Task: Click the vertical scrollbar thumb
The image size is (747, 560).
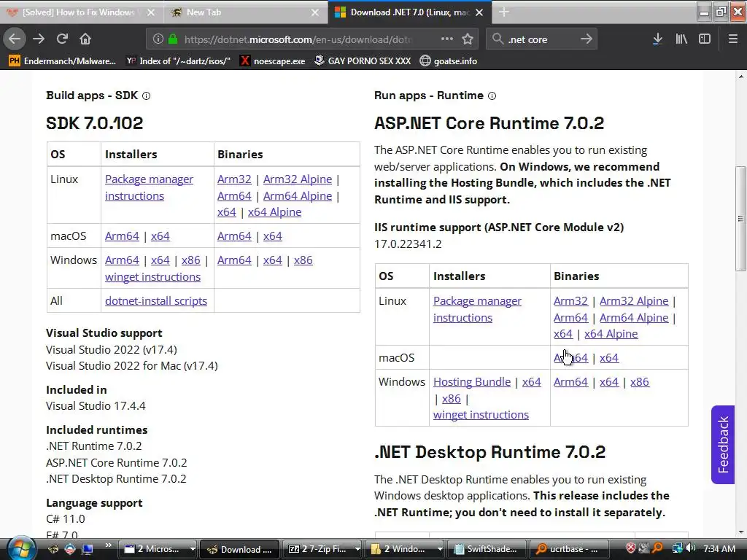Action: click(741, 218)
